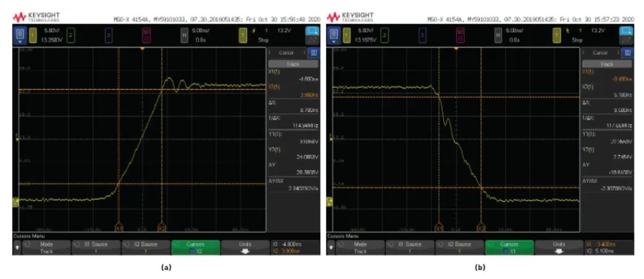Click the Track button in left scope sidebar
This screenshot has height=279, width=644.
tap(292, 63)
